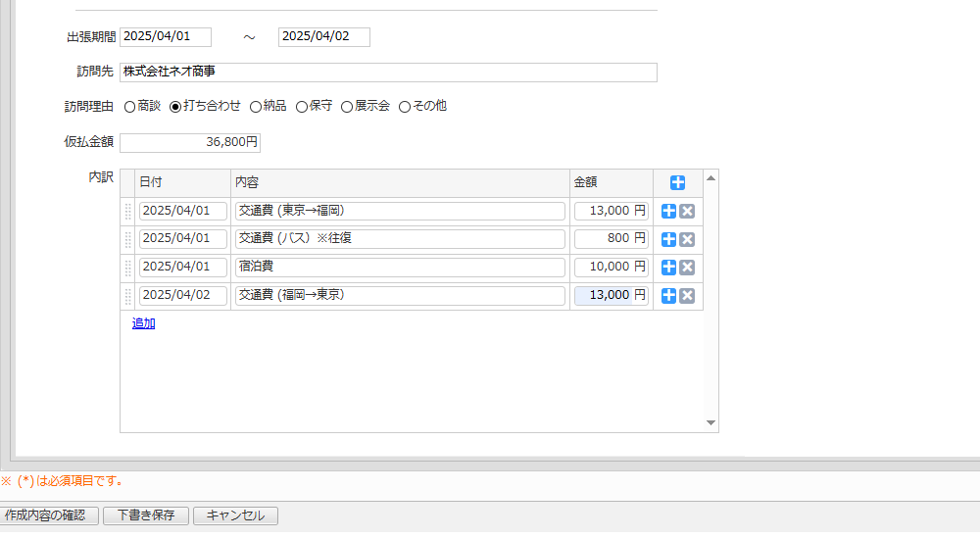Add row below 交通費 (福岡→東京) entry
This screenshot has height=539, width=980.
point(669,296)
